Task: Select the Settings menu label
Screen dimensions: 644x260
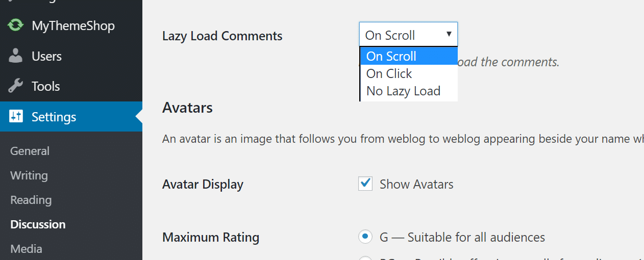Action: coord(54,117)
